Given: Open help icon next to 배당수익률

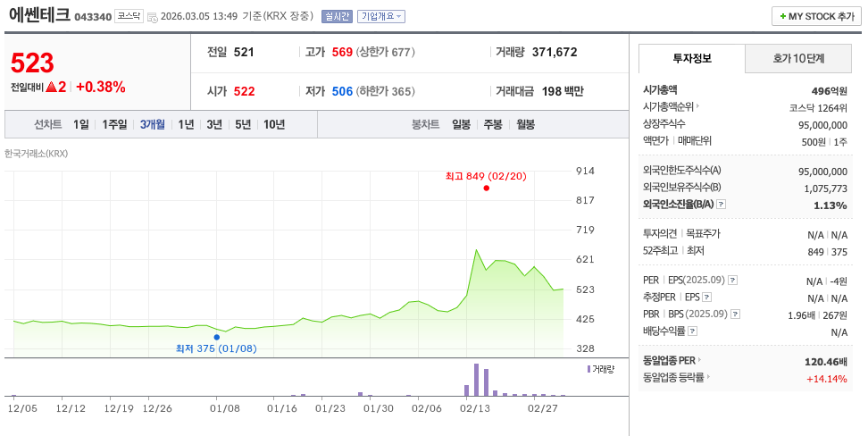Looking at the screenshot, I should click(692, 331).
